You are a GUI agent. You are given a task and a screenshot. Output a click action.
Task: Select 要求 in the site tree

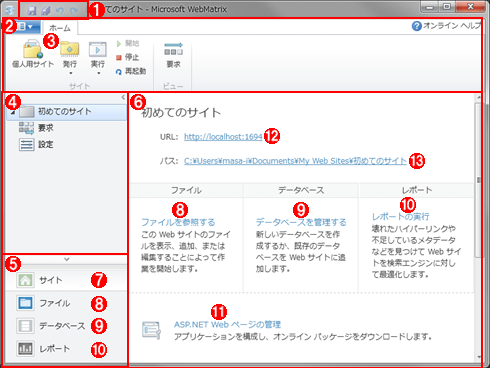coord(46,128)
